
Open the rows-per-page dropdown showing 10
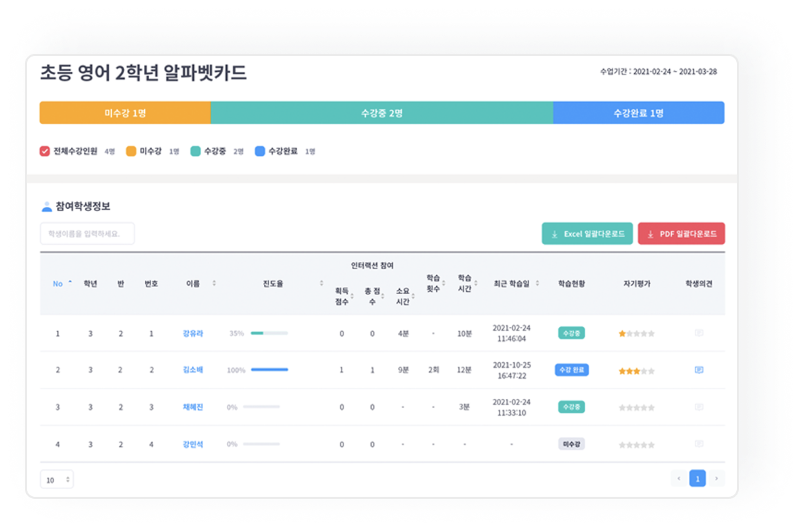[x=57, y=480]
